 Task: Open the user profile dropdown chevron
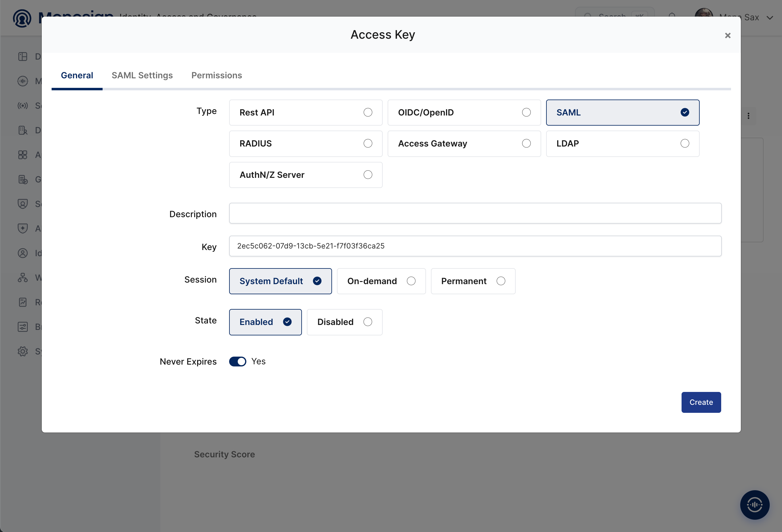pos(769,18)
